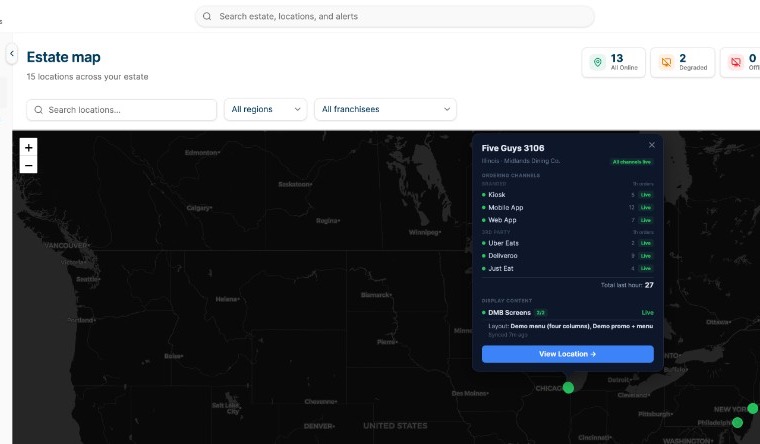Click the Live badge next to Kiosk
760x444 pixels.
tap(646, 195)
